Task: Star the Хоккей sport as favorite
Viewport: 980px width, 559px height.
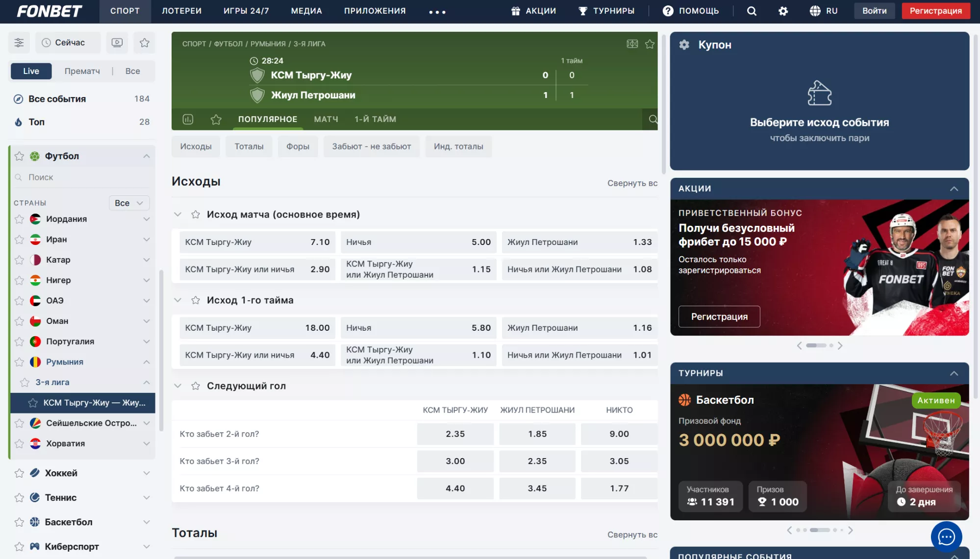Action: (x=19, y=473)
